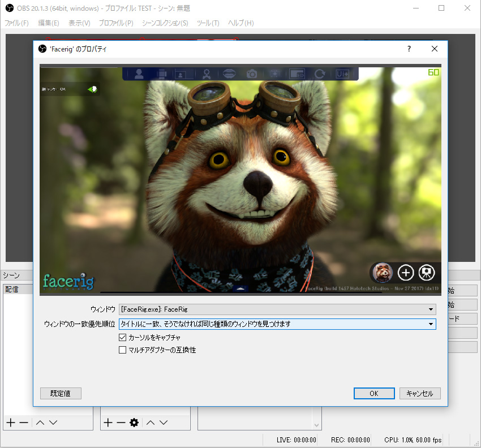Move scene down with the scenes down arrow
Viewport: 481px width, 448px height.
tap(53, 423)
